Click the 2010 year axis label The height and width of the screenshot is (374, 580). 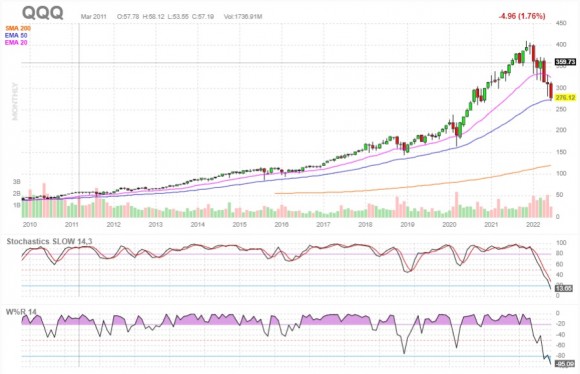point(30,225)
